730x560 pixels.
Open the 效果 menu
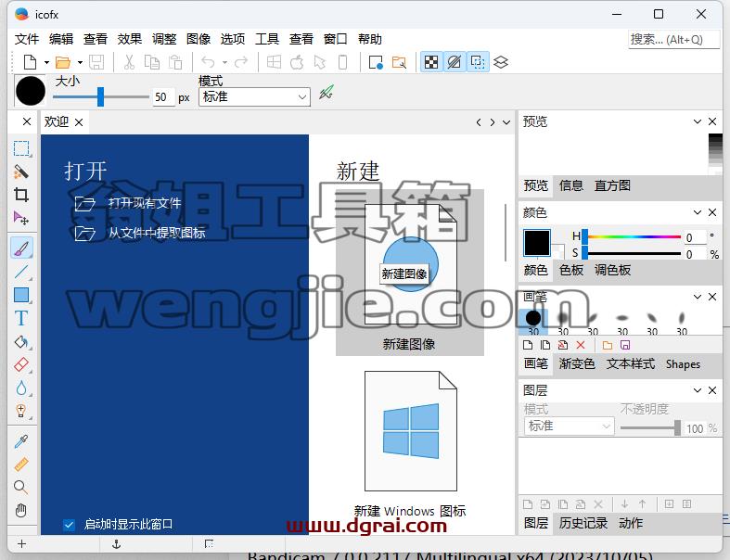click(x=130, y=39)
